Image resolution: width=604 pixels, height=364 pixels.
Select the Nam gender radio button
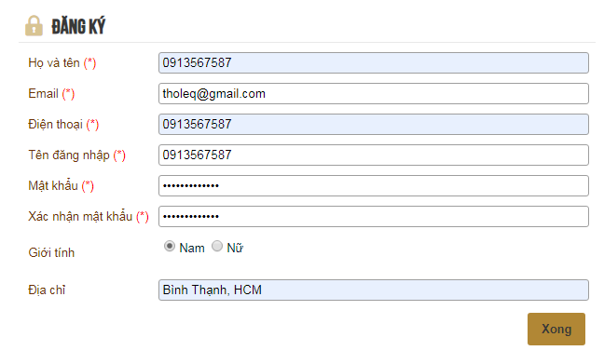pyautogui.click(x=169, y=246)
